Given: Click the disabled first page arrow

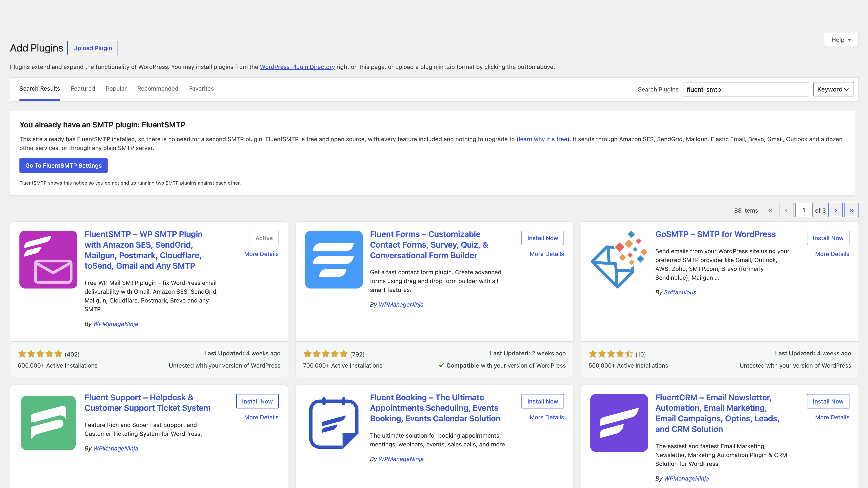Looking at the screenshot, I should [770, 210].
